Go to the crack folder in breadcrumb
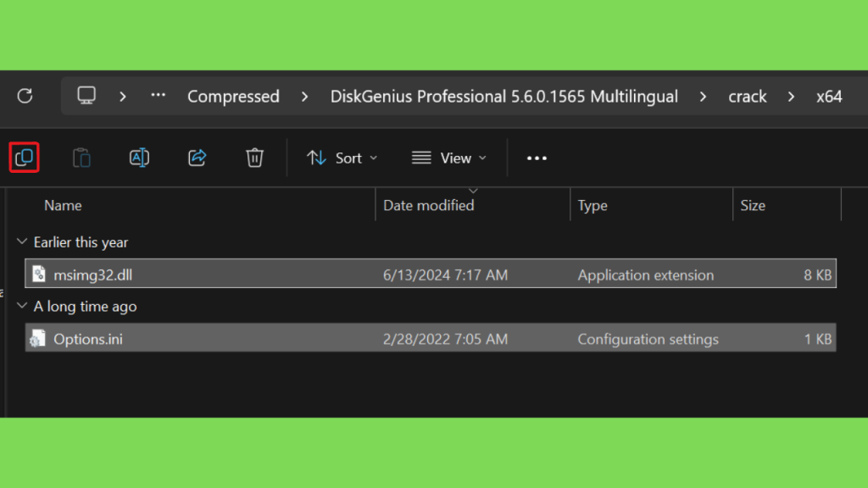 tap(748, 97)
